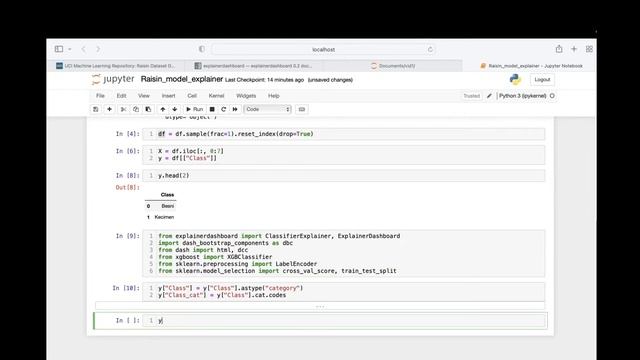The image size is (640, 360).
Task: Click the Kecimen value in output table
Action: pos(164,217)
